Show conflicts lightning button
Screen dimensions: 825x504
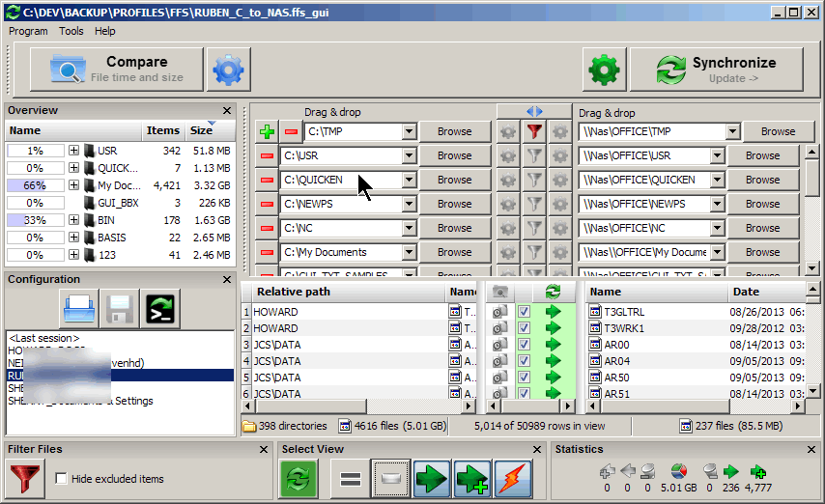coord(512,479)
